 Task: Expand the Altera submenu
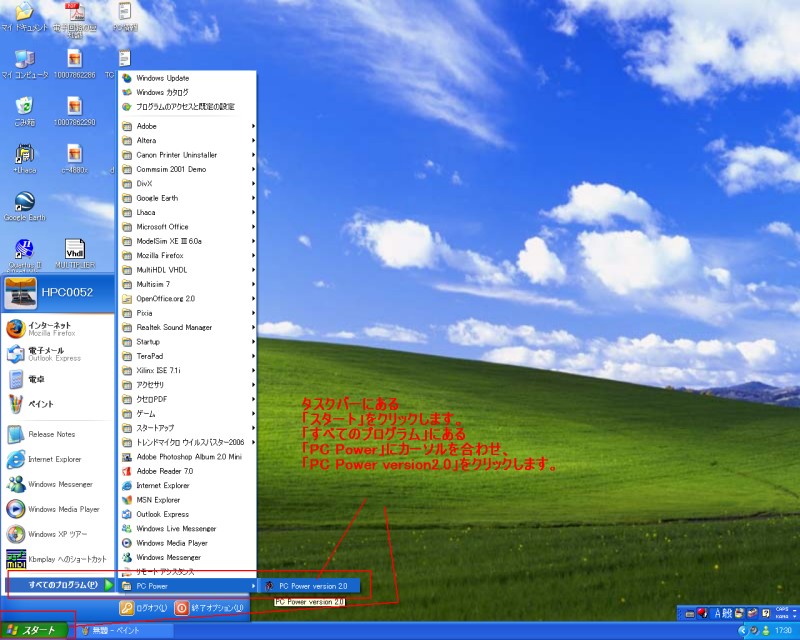[x=187, y=140]
